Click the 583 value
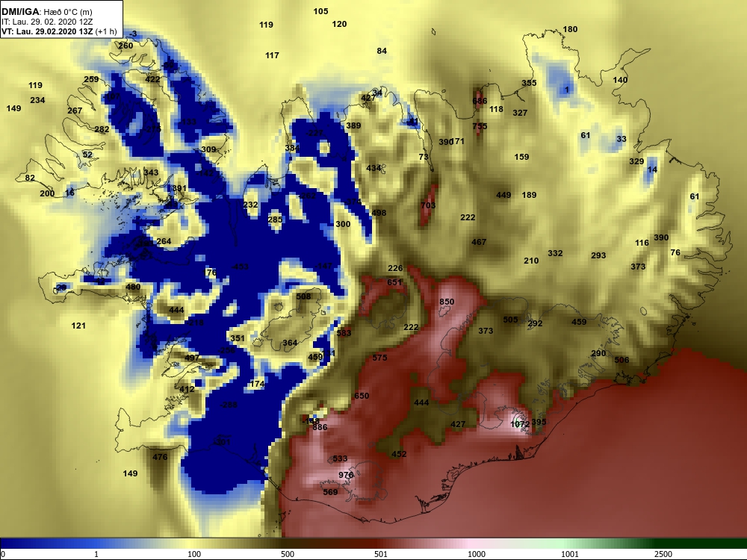 (344, 333)
